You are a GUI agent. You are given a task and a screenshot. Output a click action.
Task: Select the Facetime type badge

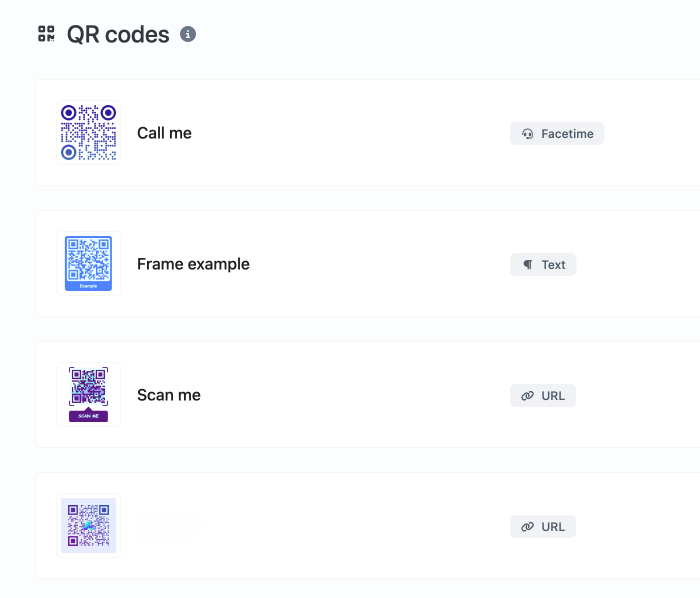point(557,134)
